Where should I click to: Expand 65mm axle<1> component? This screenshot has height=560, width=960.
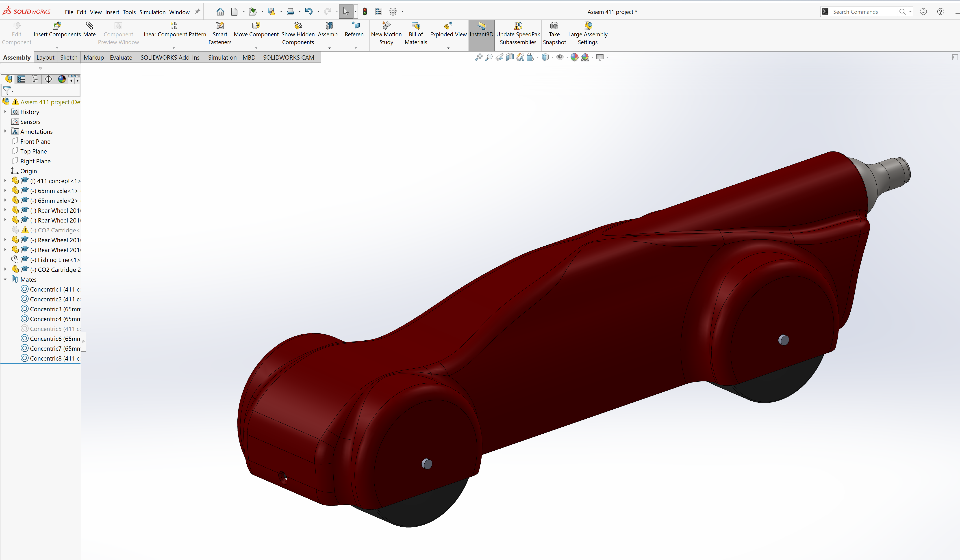[5, 190]
